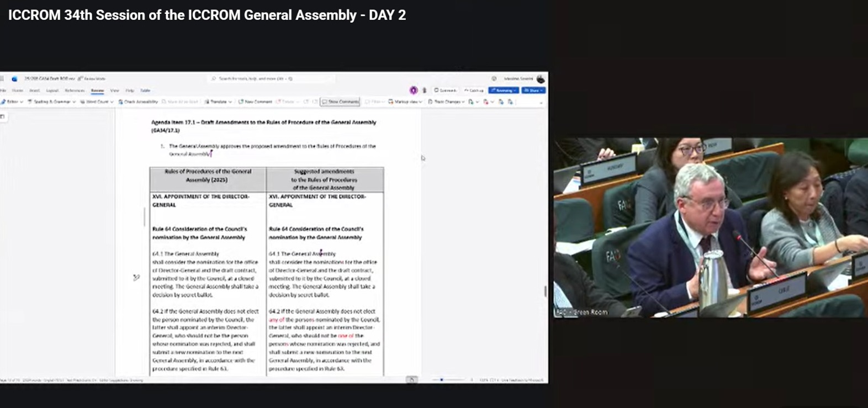Click the New Comment icon
The height and width of the screenshot is (408, 868).
[241, 102]
